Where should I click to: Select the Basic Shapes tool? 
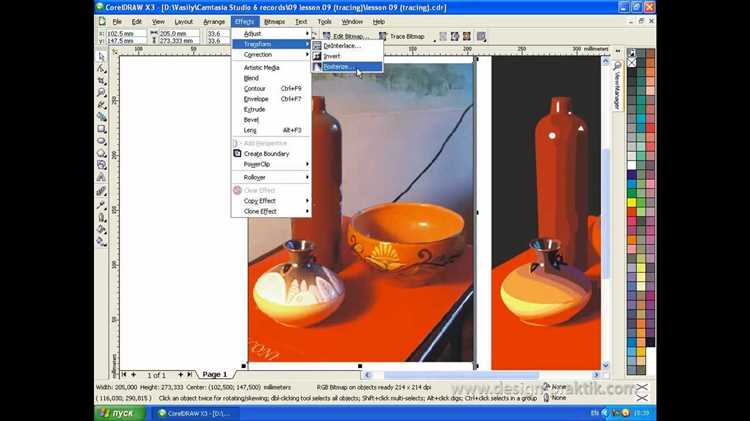point(101,165)
